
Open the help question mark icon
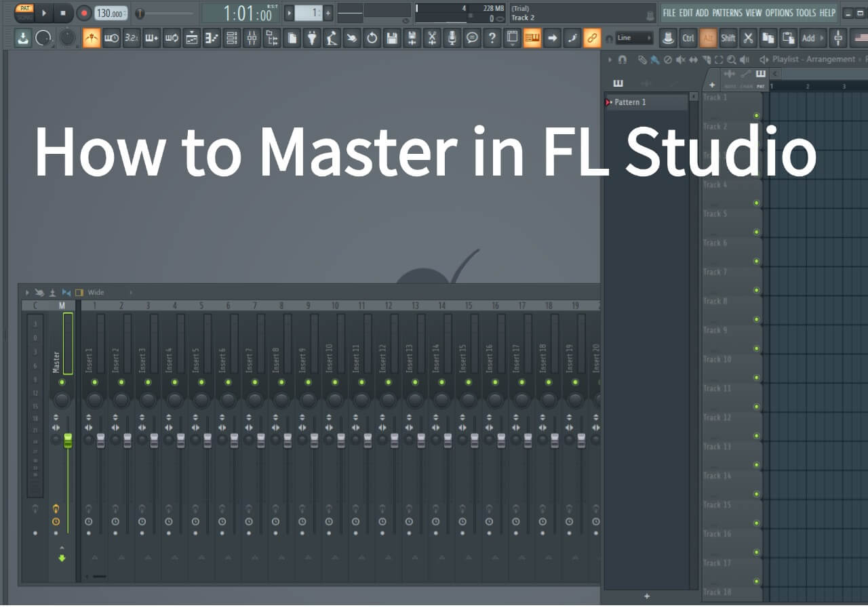coord(492,39)
